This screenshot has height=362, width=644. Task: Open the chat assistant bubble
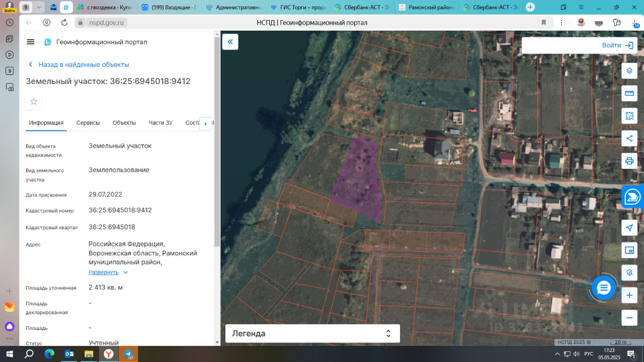coord(603,288)
